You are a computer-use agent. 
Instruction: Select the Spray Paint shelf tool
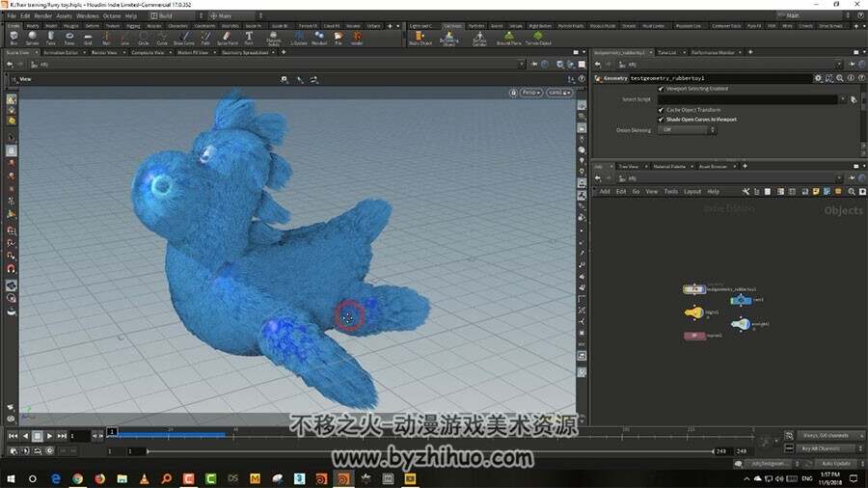click(227, 38)
